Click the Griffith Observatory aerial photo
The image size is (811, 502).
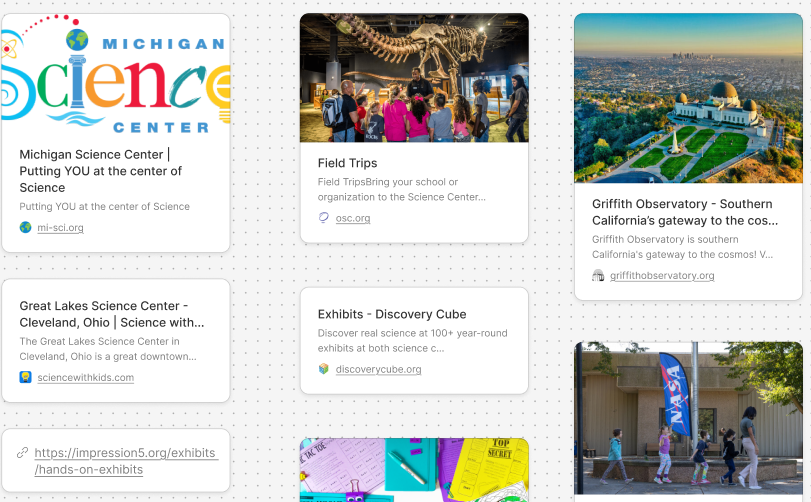click(688, 98)
